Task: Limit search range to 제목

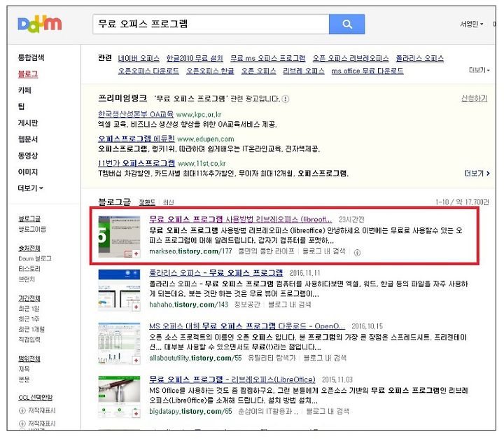Action: [24, 369]
